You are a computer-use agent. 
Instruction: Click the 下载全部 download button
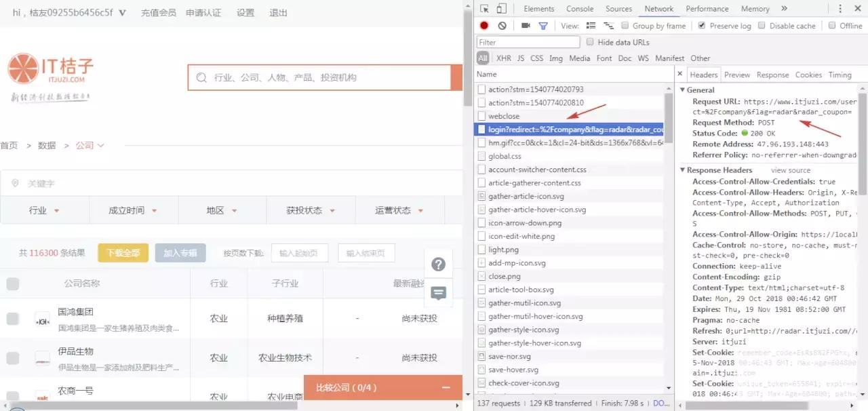[123, 253]
